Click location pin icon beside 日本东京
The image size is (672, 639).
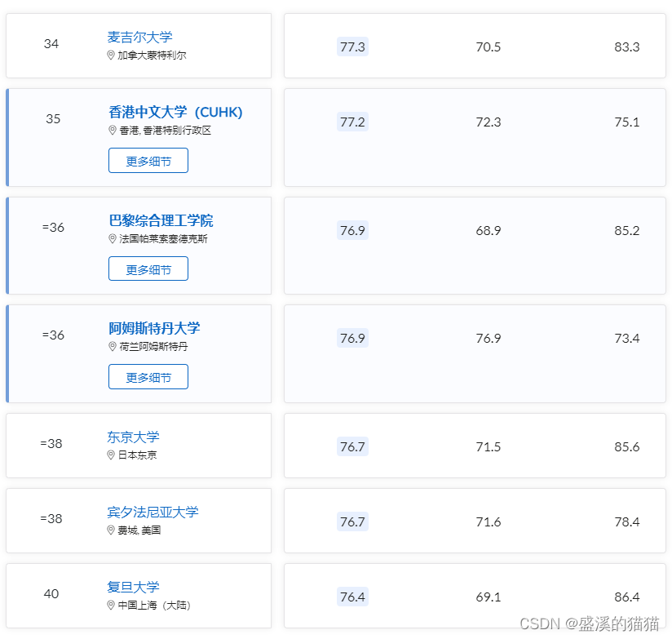111,455
